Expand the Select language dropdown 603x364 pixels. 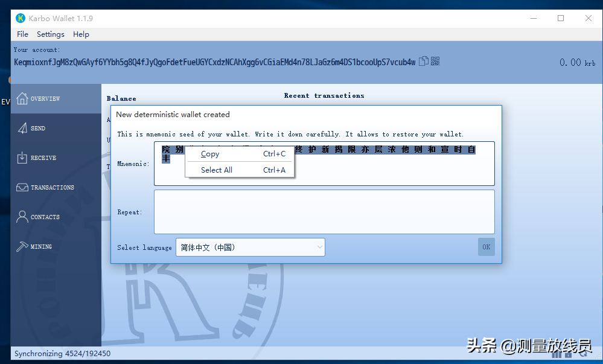pos(250,247)
